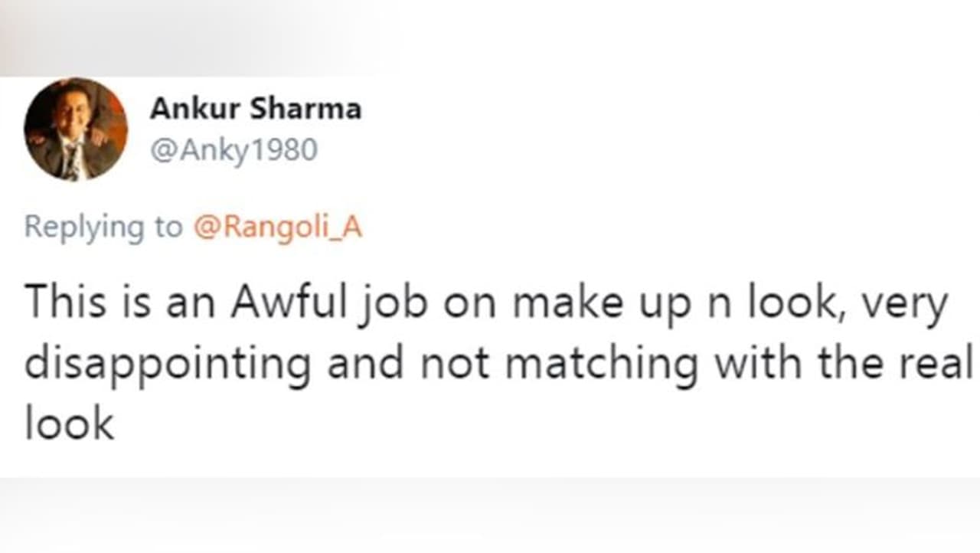980x553 pixels.
Task: Click the 'Replying to' label
Action: tap(103, 227)
